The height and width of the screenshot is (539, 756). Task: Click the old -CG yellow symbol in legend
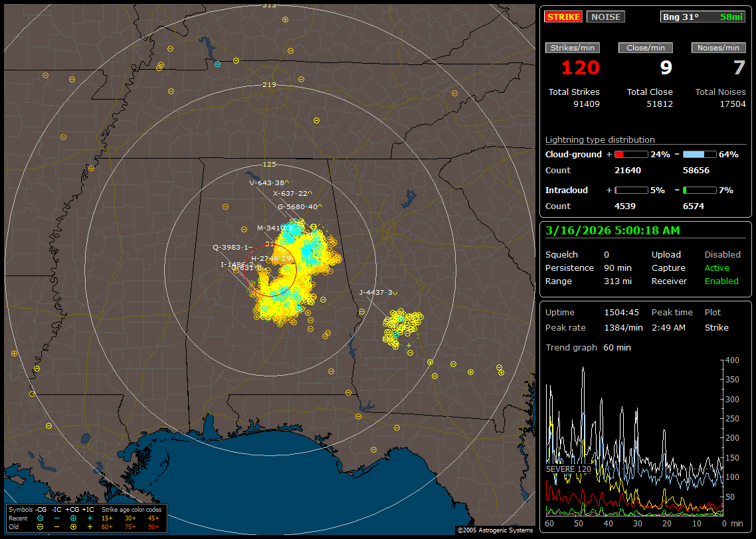(x=41, y=526)
